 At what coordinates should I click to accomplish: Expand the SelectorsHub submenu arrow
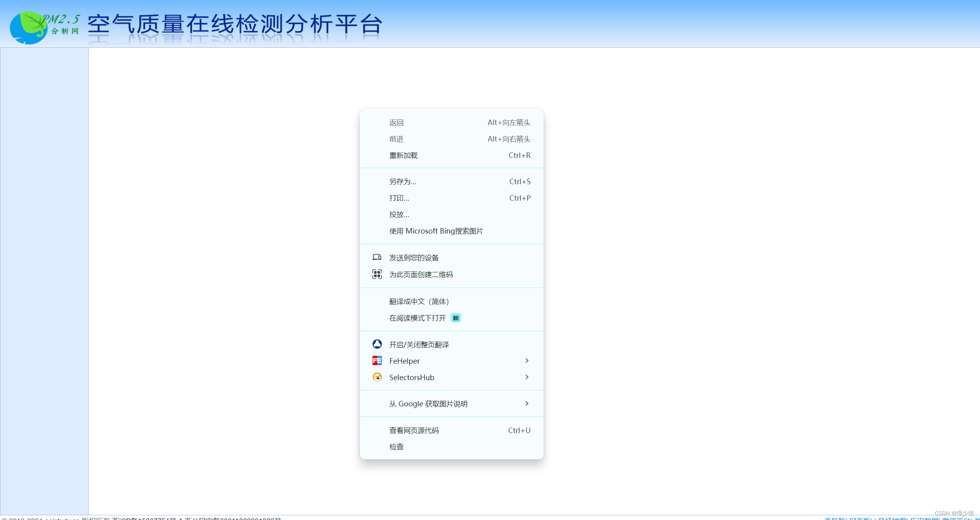pos(527,377)
